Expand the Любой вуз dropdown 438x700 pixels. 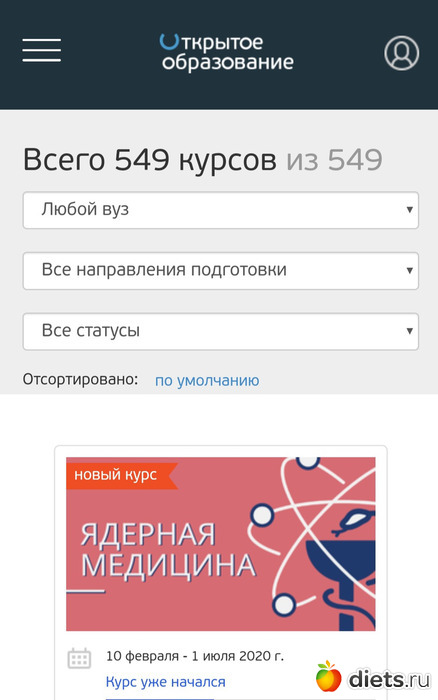pos(221,210)
